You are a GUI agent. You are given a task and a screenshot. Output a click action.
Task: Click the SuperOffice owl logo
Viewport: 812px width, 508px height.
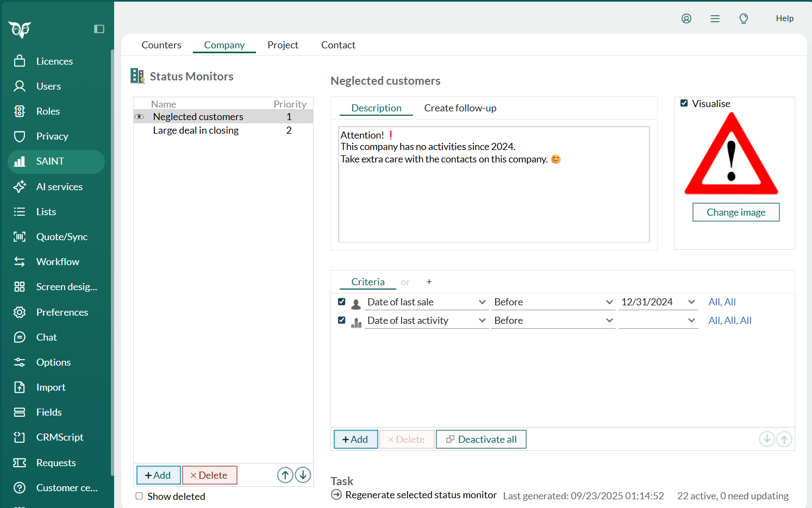(20, 30)
